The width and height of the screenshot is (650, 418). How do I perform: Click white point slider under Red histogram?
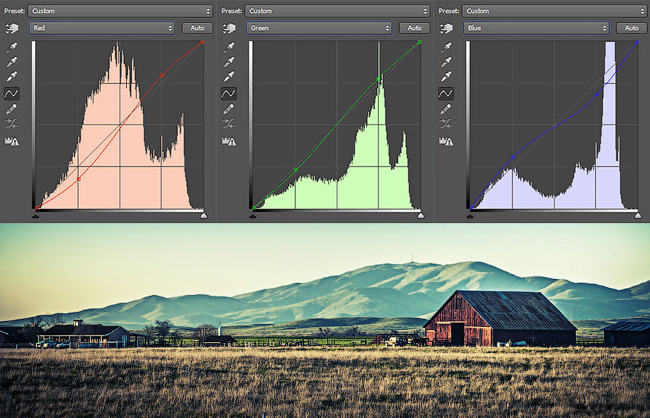click(203, 213)
